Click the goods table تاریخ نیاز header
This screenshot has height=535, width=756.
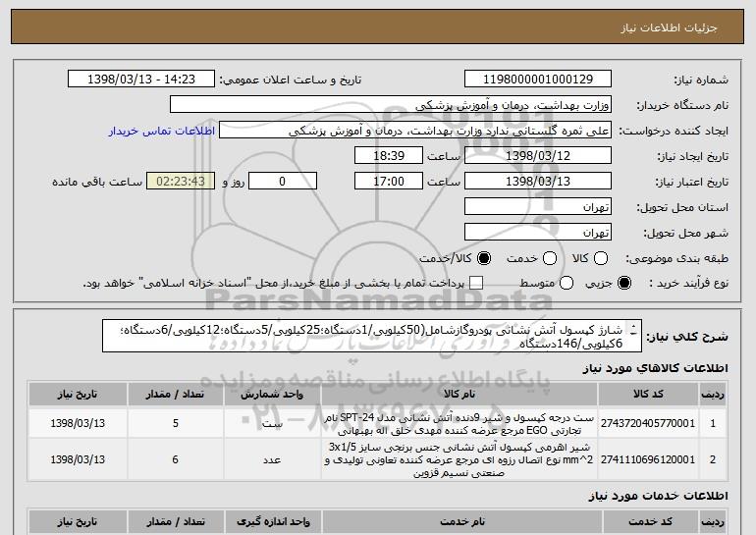click(x=78, y=395)
